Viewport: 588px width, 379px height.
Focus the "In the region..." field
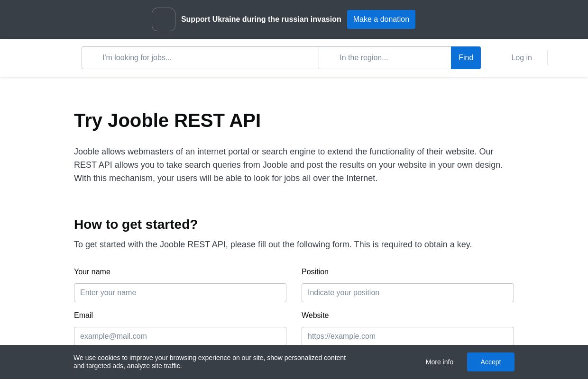[x=385, y=58]
